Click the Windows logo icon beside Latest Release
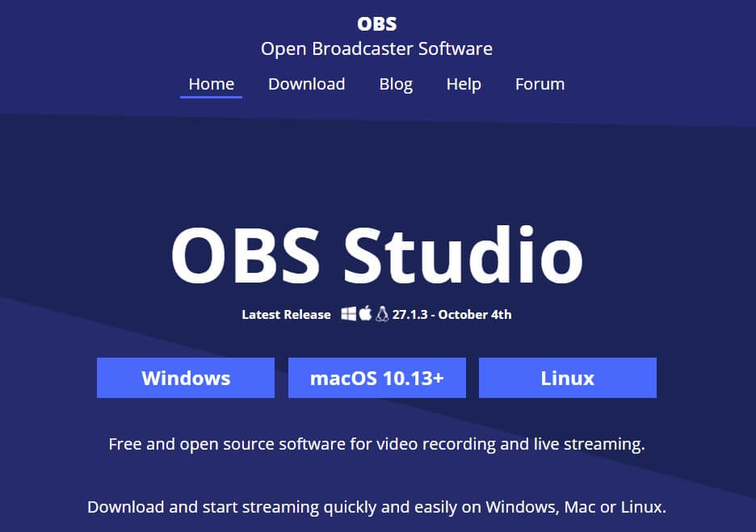Image resolution: width=756 pixels, height=532 pixels. (348, 314)
